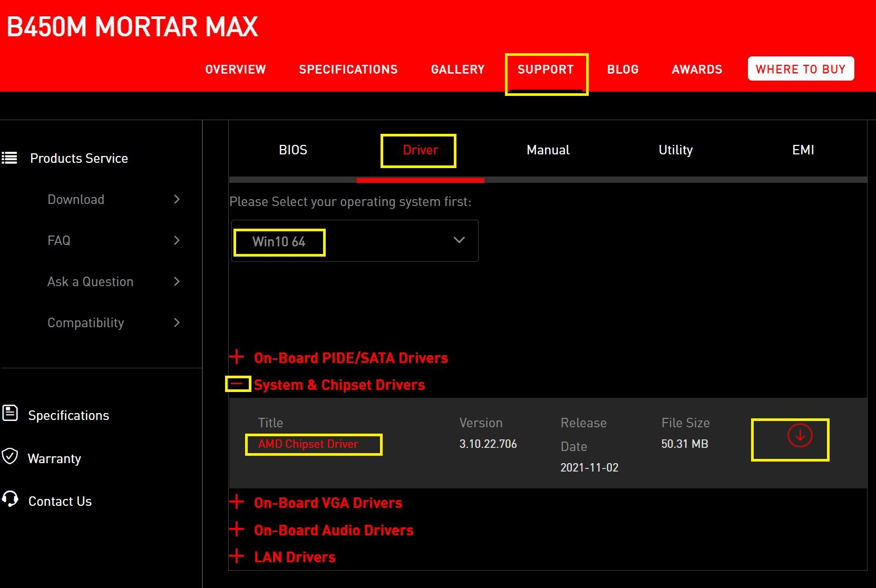This screenshot has width=876, height=588.
Task: Expand the FAQ sidebar chevron
Action: (177, 240)
